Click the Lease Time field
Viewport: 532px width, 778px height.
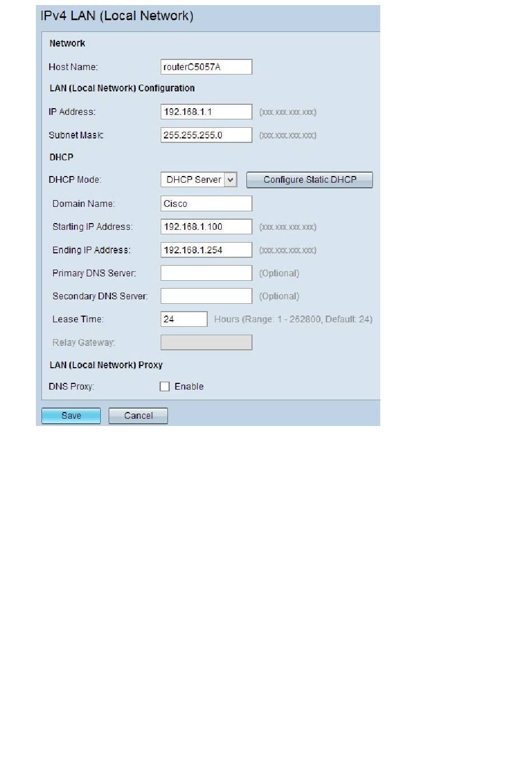pos(184,319)
